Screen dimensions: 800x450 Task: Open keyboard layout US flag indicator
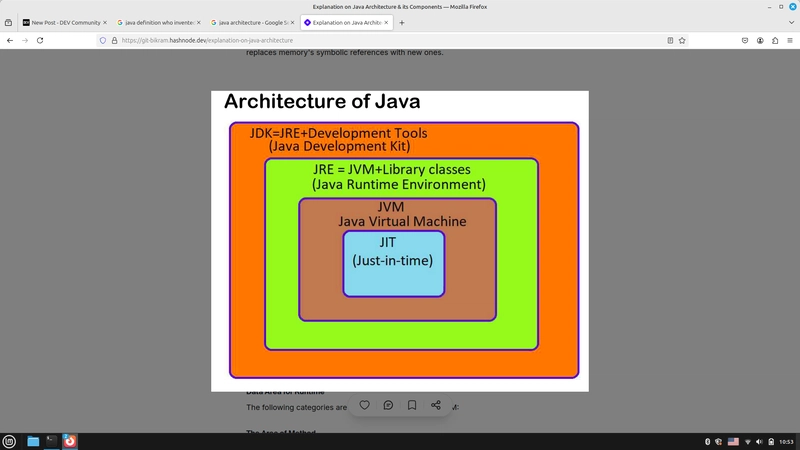(733, 442)
